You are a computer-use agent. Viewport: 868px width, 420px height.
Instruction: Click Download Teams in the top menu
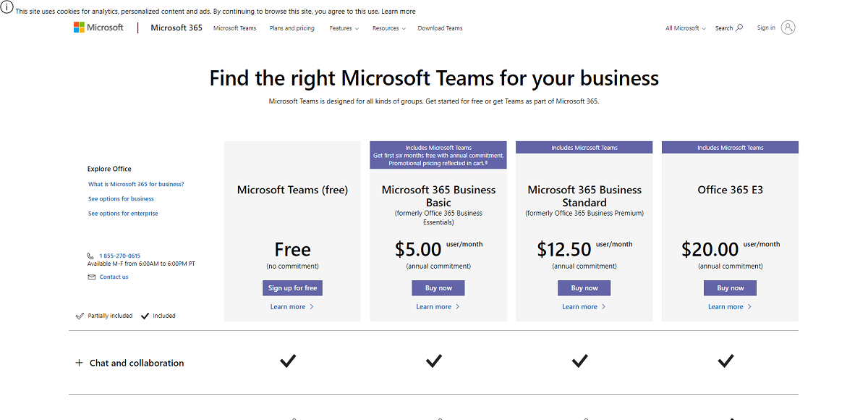coord(440,28)
